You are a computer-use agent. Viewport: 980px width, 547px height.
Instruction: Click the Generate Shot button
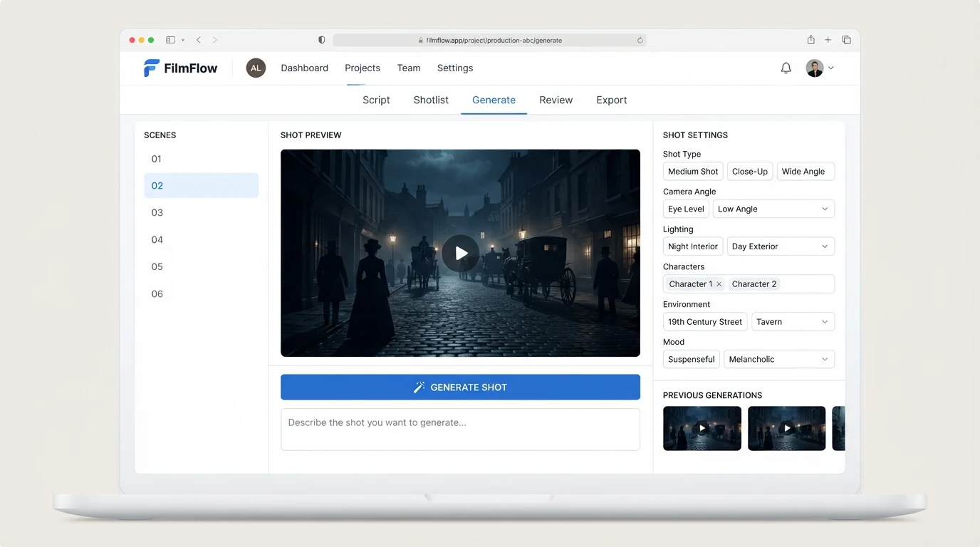(460, 387)
